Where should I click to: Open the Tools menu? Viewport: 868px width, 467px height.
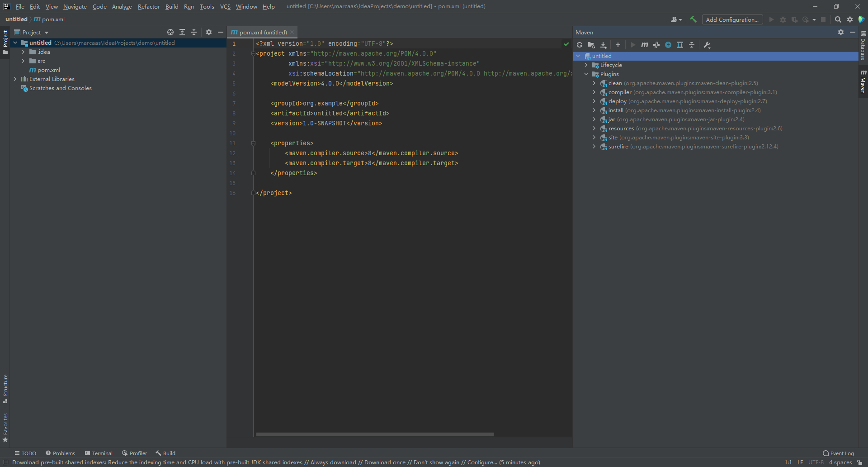click(x=207, y=6)
